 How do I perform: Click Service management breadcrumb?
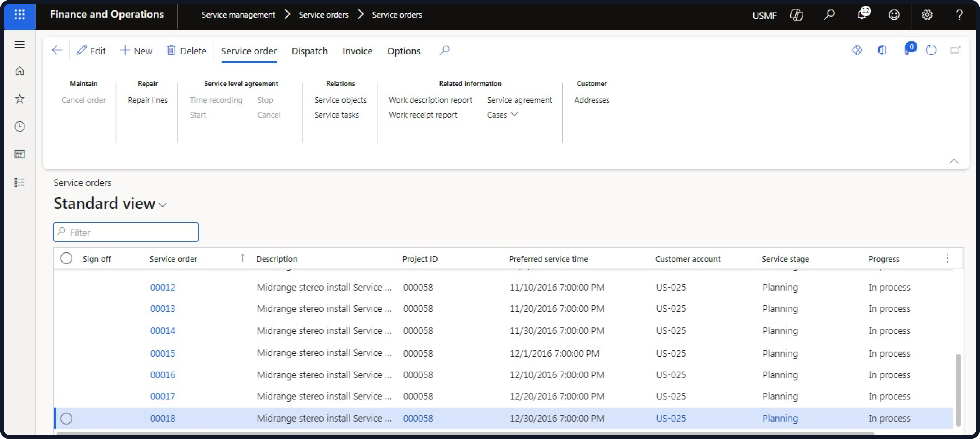point(238,15)
